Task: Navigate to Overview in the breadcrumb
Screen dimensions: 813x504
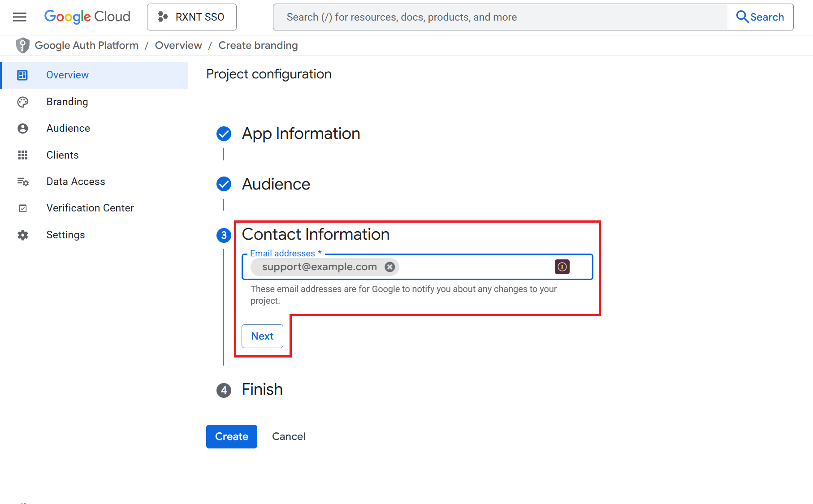Action: [178, 45]
